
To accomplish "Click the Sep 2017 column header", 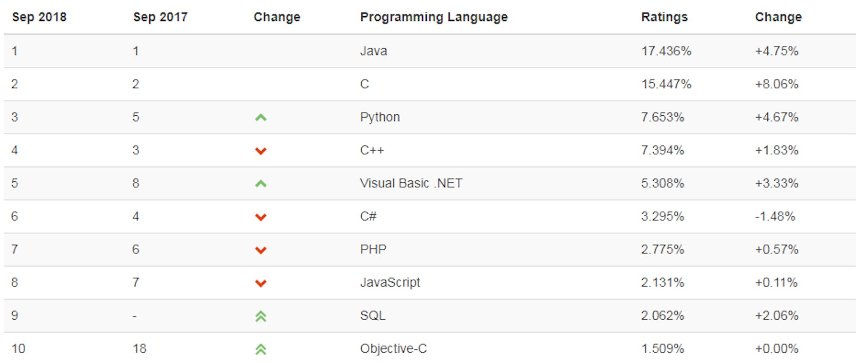I will [x=160, y=17].
